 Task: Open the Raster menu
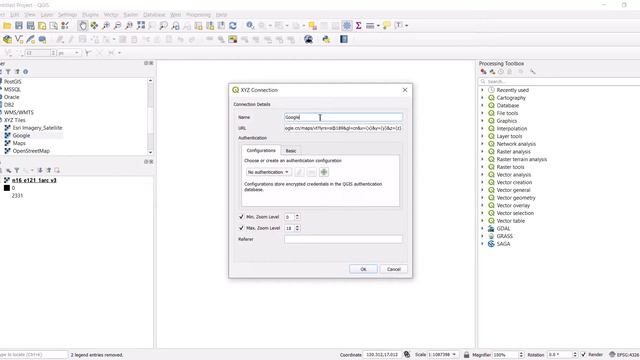click(x=131, y=15)
